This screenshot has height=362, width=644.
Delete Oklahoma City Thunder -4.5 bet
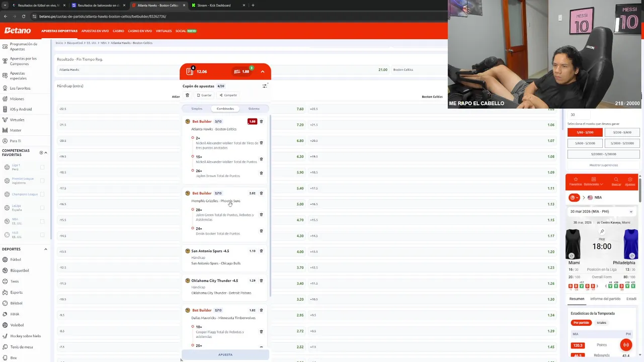(x=261, y=281)
